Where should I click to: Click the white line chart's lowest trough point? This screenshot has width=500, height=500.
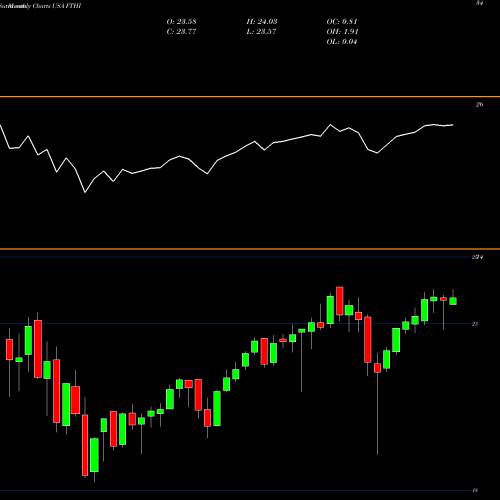tap(85, 192)
